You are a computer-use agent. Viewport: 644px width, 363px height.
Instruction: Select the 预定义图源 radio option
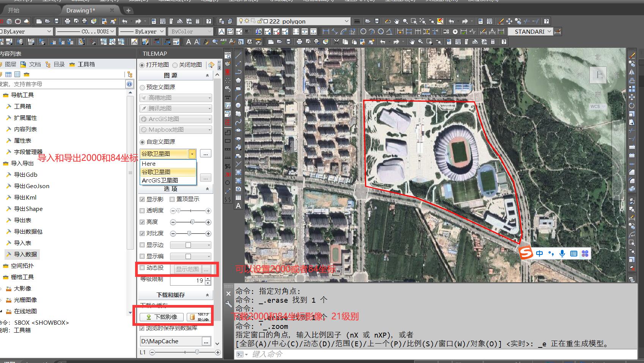(142, 87)
